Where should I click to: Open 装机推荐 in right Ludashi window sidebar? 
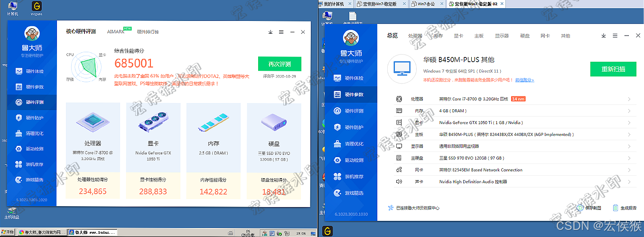(x=351, y=176)
